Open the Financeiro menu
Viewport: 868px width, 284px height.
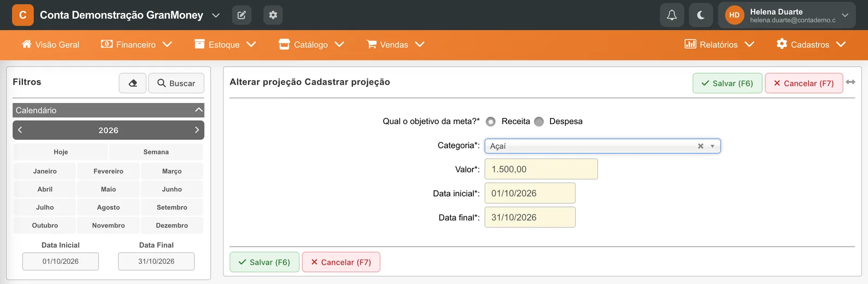tap(136, 44)
